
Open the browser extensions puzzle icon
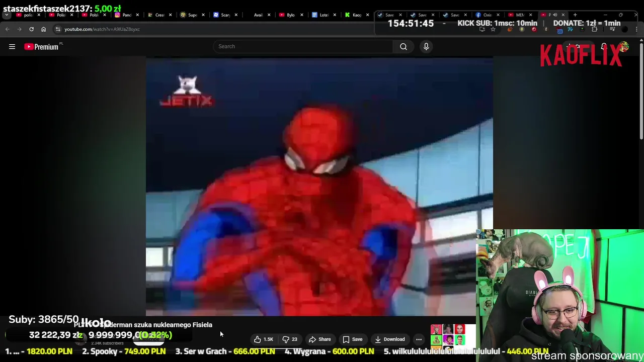[x=594, y=29]
